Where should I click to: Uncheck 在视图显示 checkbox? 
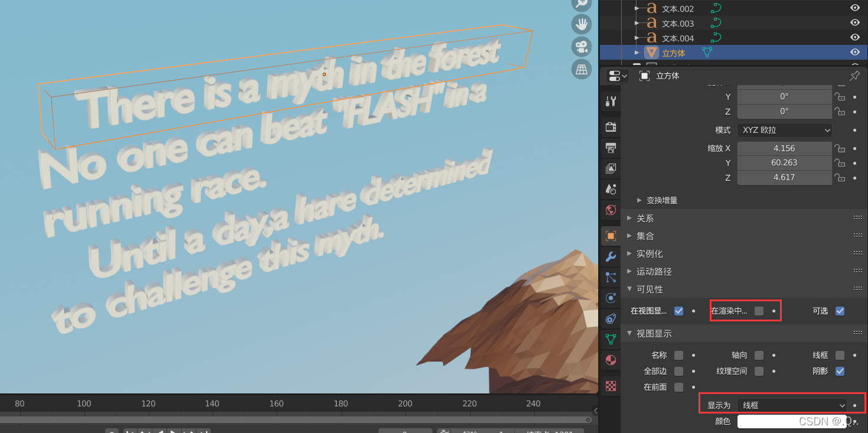(x=678, y=311)
